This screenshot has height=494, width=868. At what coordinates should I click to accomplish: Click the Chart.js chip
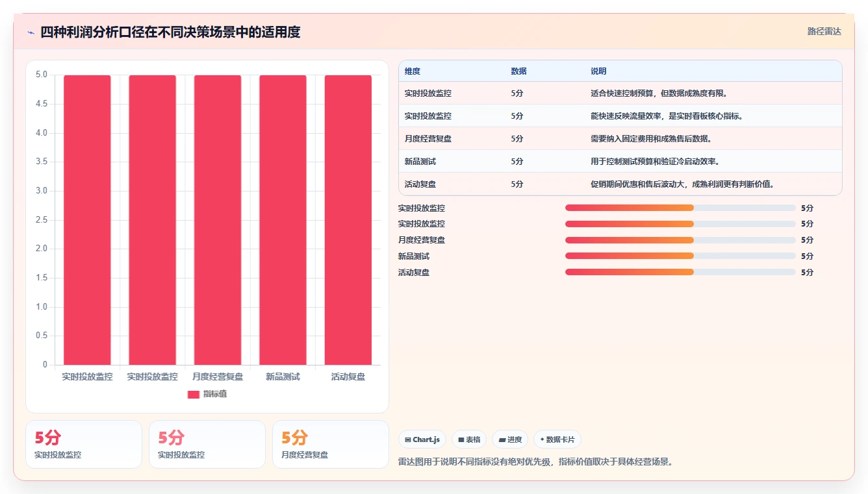tap(422, 439)
